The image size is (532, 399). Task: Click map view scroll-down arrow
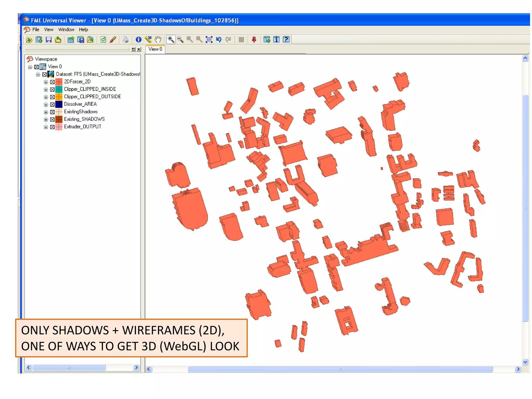525,362
